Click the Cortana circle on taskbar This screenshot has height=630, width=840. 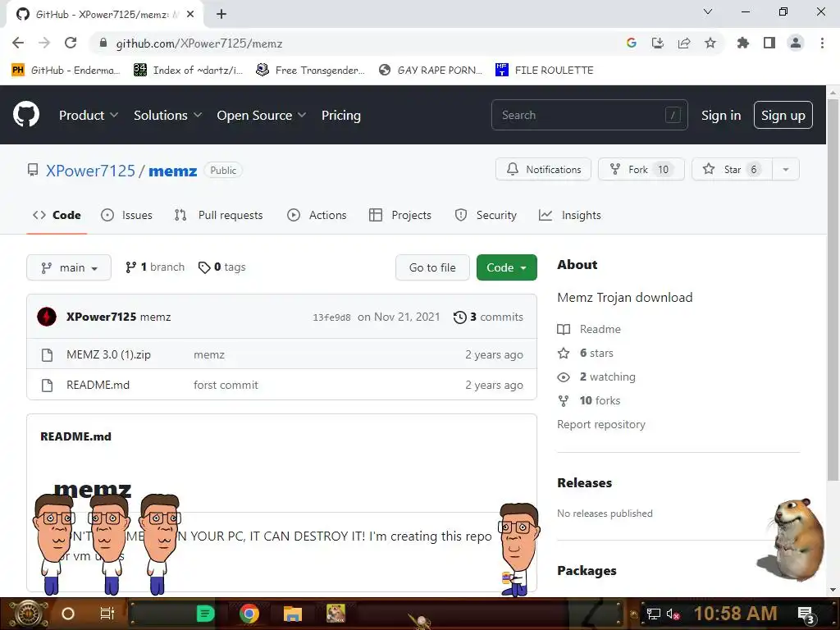pyautogui.click(x=68, y=614)
